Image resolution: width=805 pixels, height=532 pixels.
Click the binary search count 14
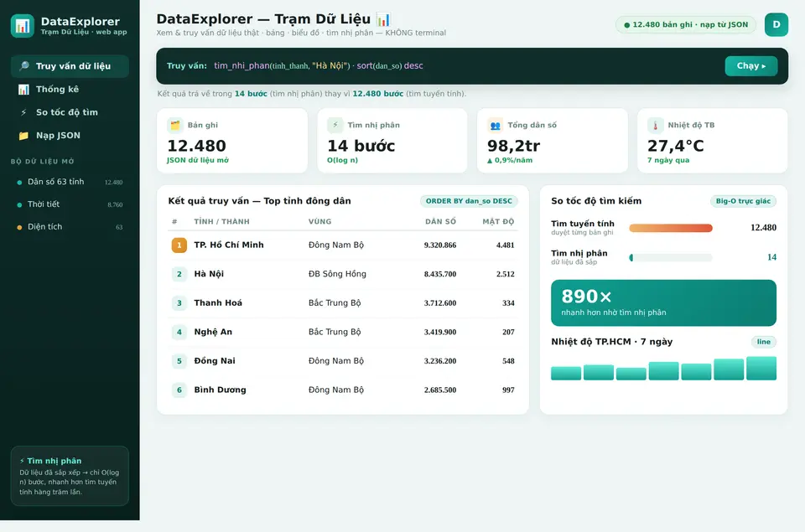point(771,257)
